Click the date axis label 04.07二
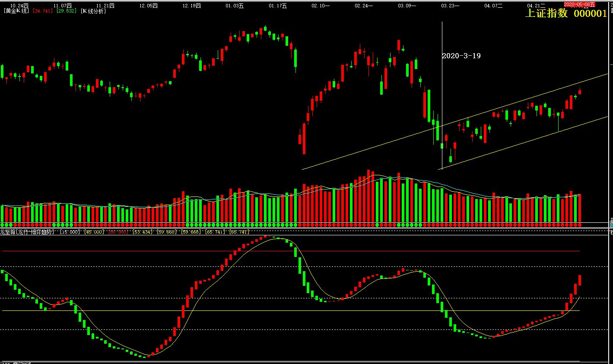Image resolution: width=613 pixels, height=364 pixels. (493, 6)
